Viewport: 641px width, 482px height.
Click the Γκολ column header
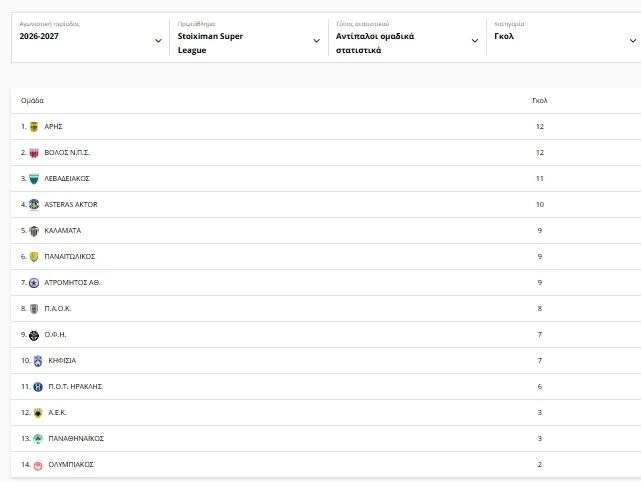[x=540, y=101]
